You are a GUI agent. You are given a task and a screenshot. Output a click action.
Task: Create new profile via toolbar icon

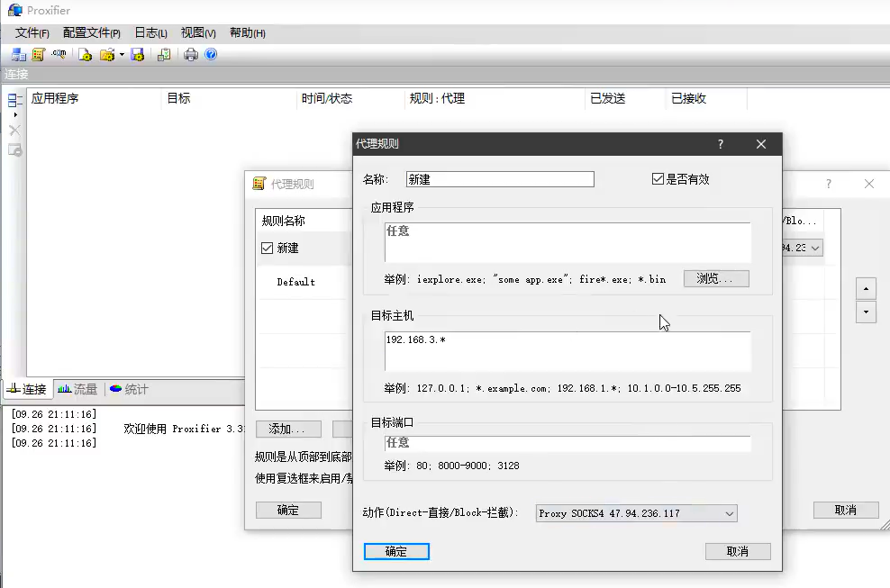click(86, 55)
